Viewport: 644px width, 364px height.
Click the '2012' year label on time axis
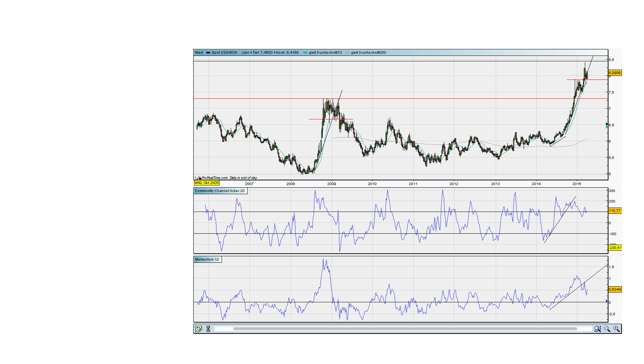click(x=454, y=184)
